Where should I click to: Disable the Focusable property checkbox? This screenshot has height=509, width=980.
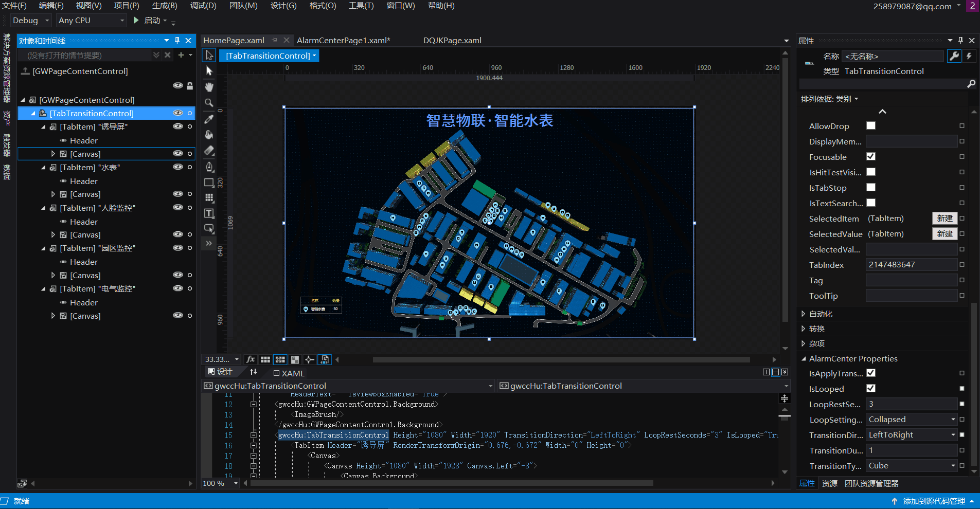coord(870,157)
